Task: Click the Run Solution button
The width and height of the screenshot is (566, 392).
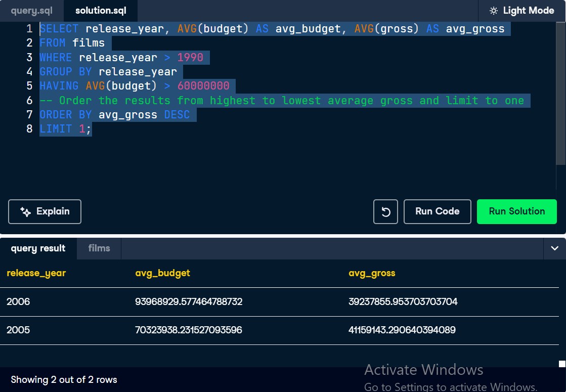Action: coord(516,211)
